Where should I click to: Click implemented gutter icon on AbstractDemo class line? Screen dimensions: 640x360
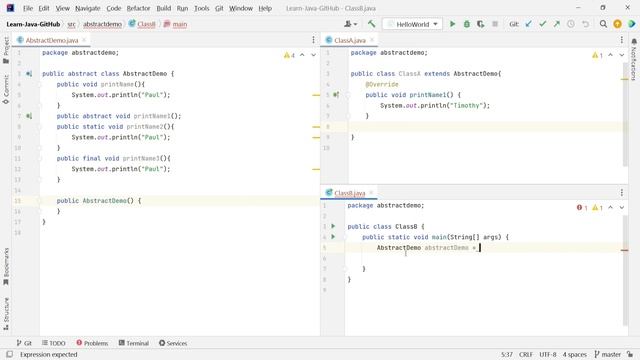click(29, 74)
